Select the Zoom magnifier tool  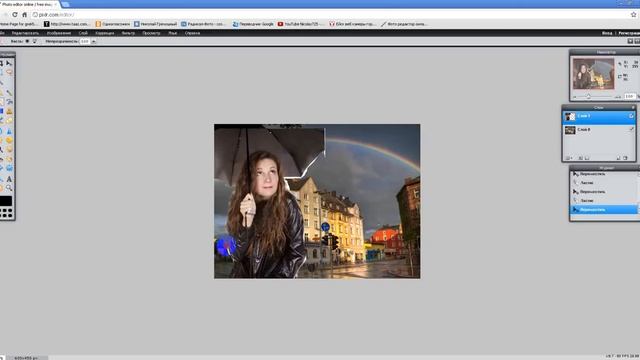[9, 188]
